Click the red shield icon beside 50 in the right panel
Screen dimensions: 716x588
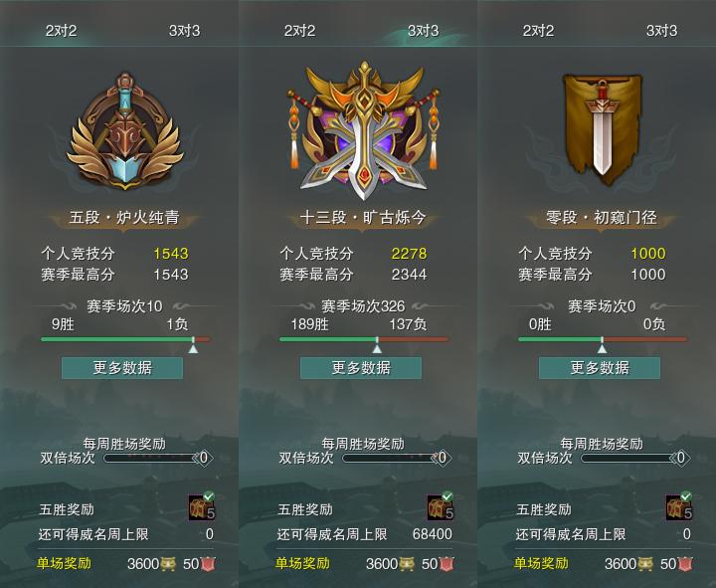(685, 564)
